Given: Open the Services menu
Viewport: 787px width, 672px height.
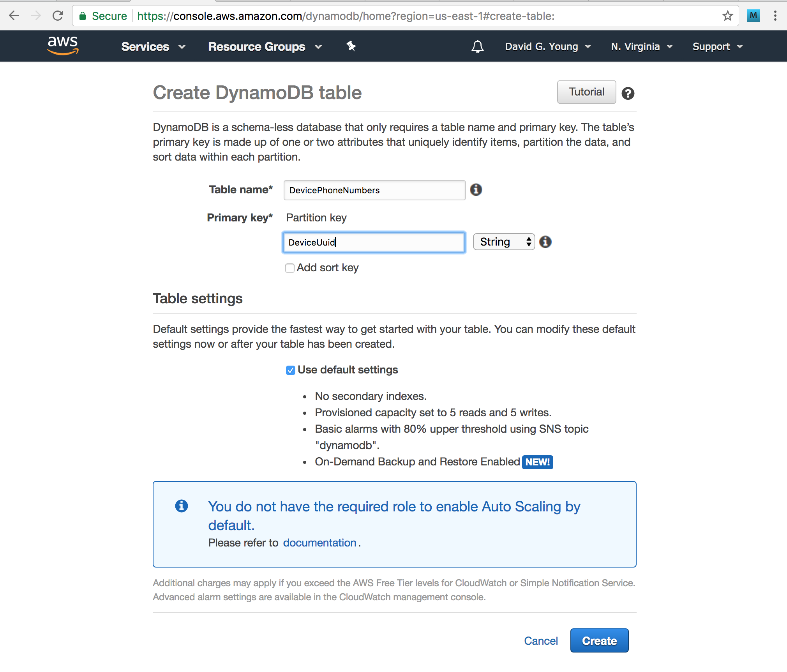Looking at the screenshot, I should pyautogui.click(x=153, y=47).
